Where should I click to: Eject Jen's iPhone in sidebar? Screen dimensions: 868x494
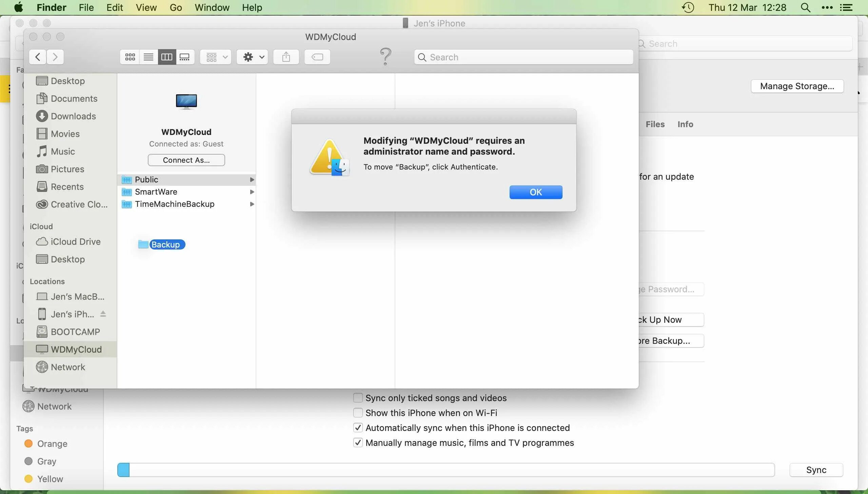click(103, 314)
